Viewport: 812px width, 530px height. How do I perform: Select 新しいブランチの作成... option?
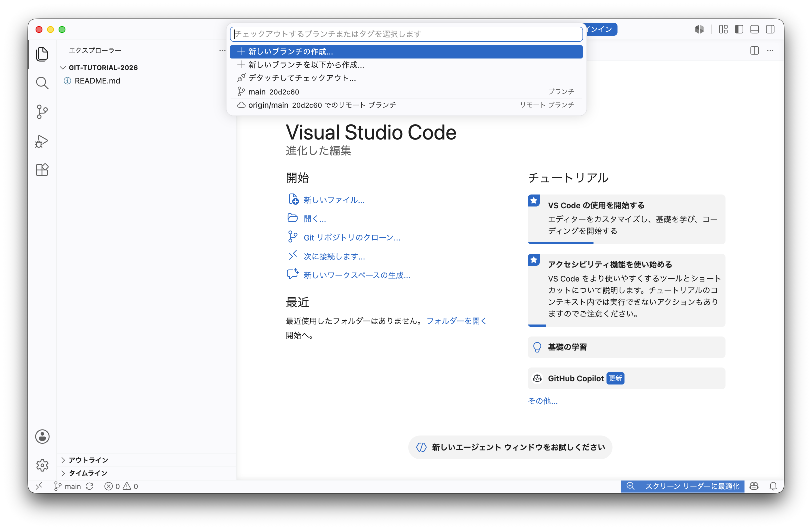406,51
